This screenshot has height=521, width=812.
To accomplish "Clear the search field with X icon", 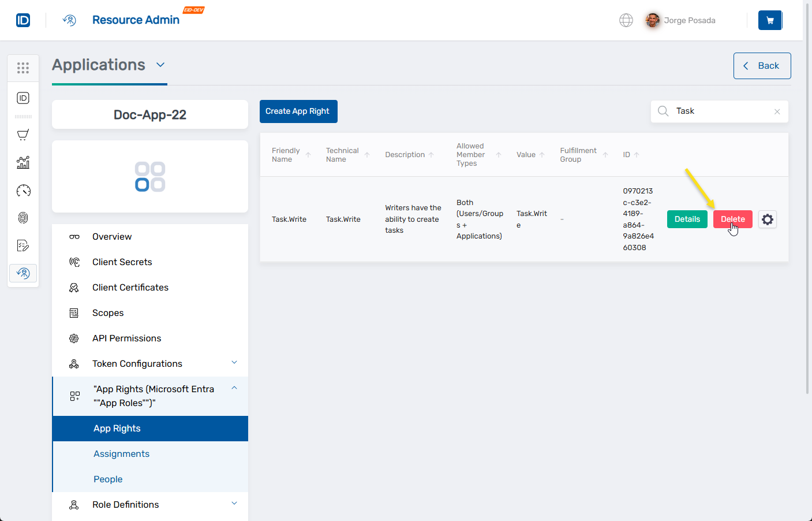I will pos(777,111).
